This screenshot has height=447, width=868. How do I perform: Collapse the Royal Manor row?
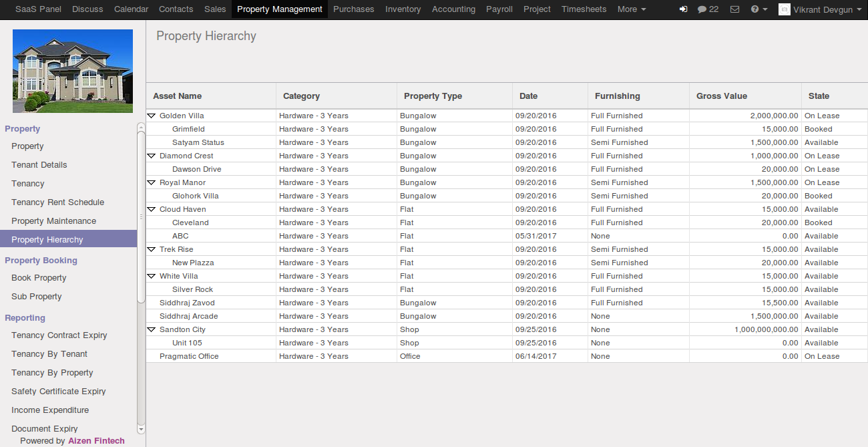(x=151, y=182)
